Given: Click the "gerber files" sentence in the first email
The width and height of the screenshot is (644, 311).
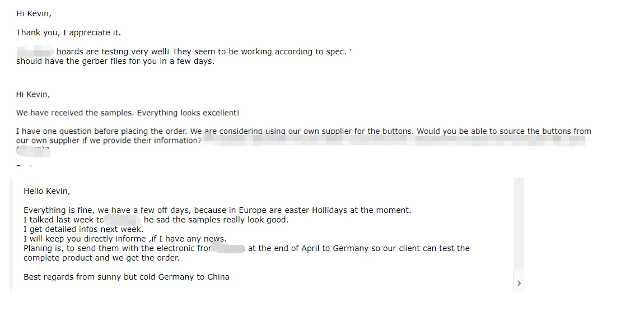Looking at the screenshot, I should pos(115,62).
